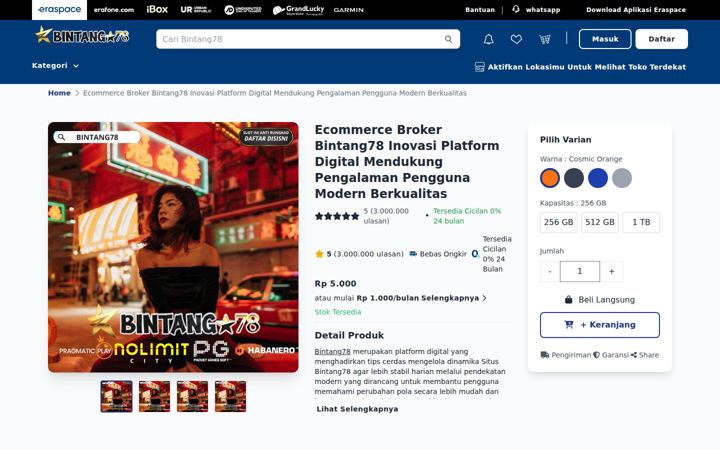Click the whatsapp headset icon
The height and width of the screenshot is (450, 720).
(516, 9)
